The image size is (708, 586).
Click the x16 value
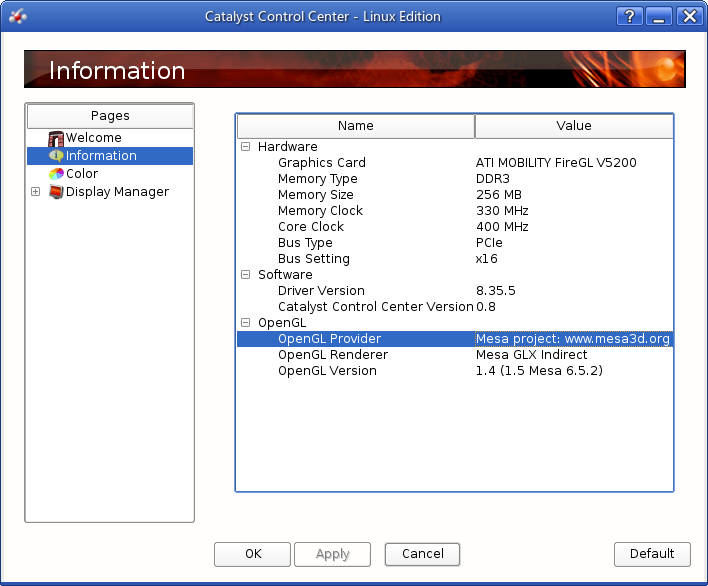click(486, 259)
